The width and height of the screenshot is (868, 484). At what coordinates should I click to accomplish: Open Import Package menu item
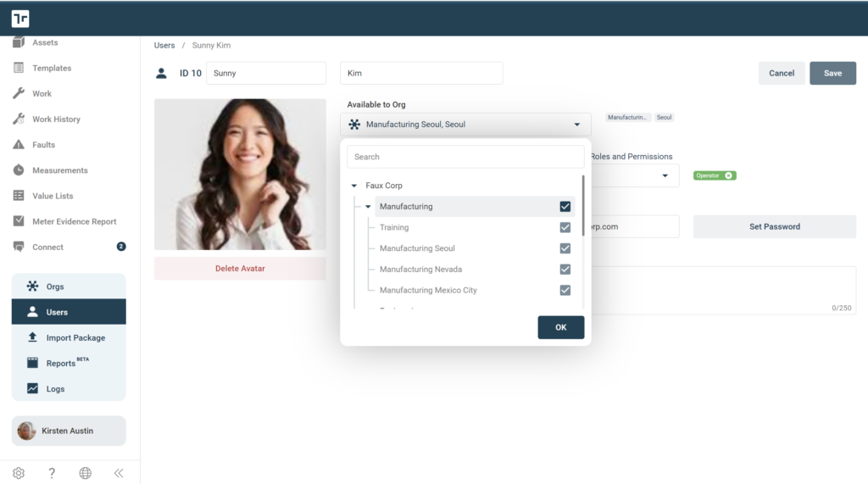tap(70, 337)
